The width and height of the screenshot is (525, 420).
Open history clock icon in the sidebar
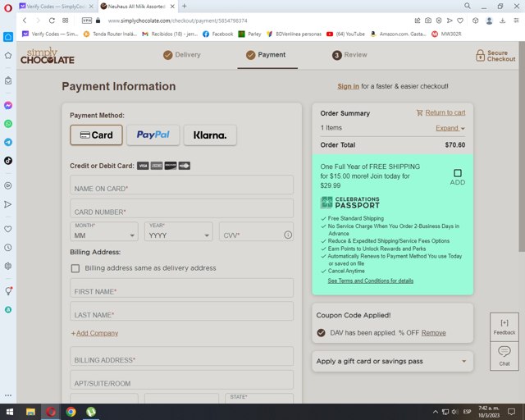click(8, 248)
